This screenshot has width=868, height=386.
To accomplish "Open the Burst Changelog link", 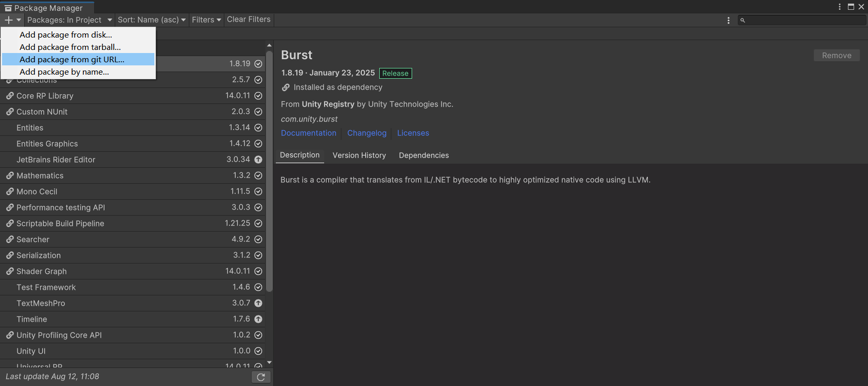I will [x=367, y=133].
